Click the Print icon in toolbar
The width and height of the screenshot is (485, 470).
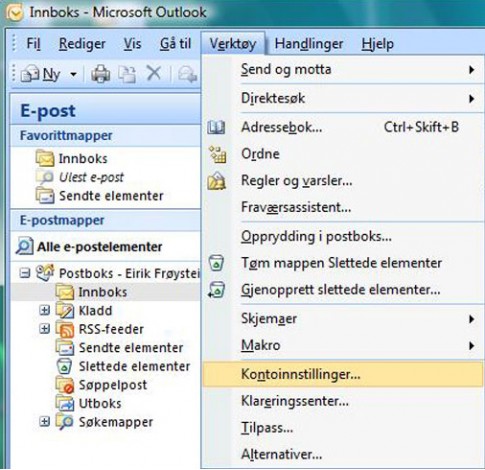(100, 73)
